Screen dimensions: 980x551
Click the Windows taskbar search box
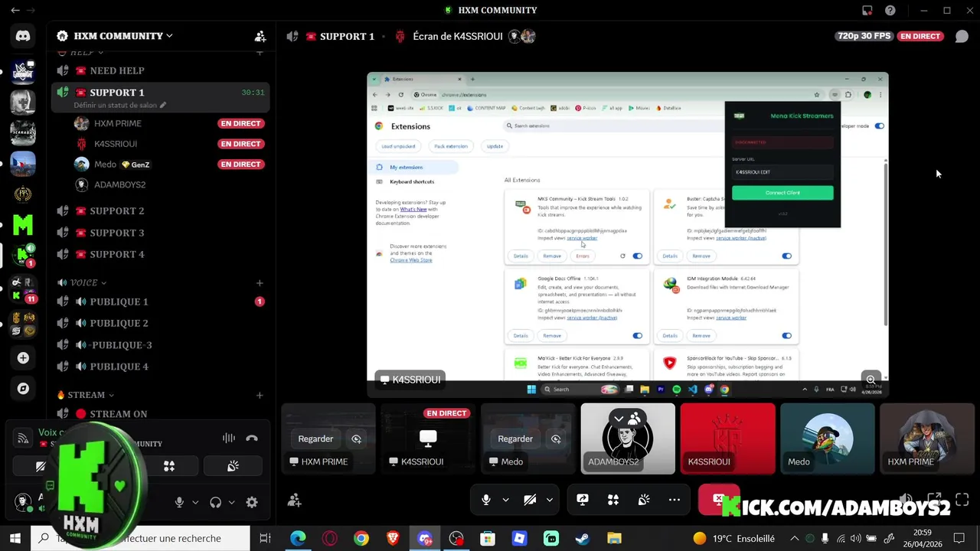(139, 538)
